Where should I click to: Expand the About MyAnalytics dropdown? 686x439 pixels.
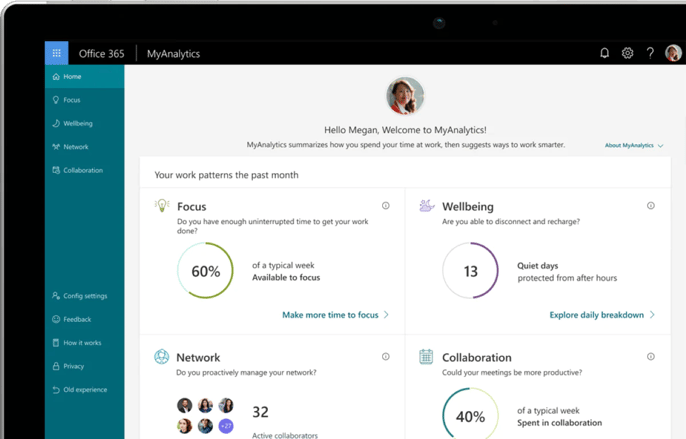click(x=634, y=146)
